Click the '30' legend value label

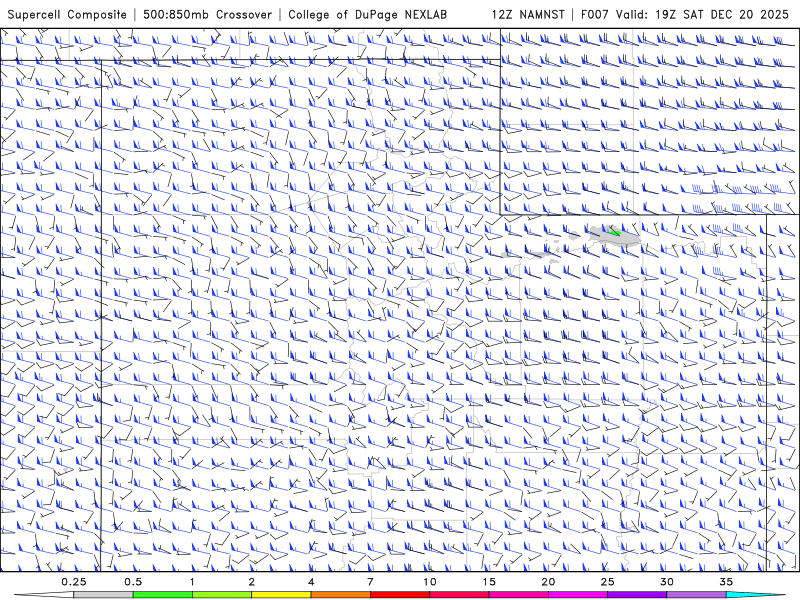667,582
